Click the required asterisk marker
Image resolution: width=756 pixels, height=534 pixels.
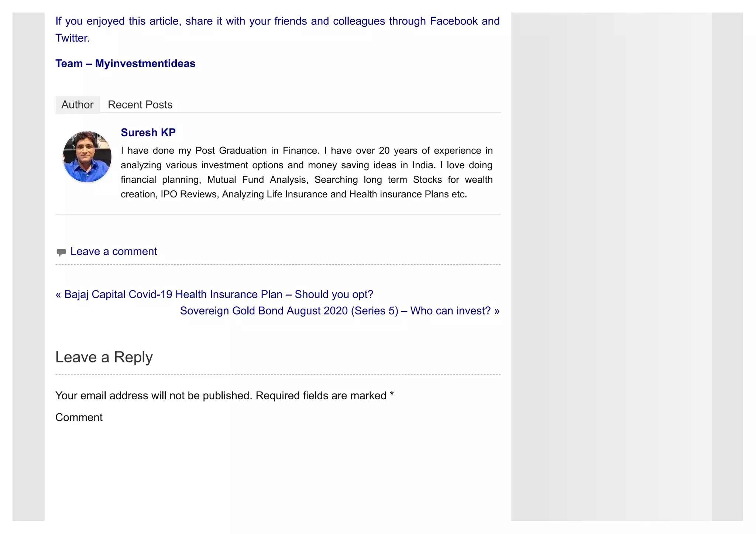(x=392, y=395)
